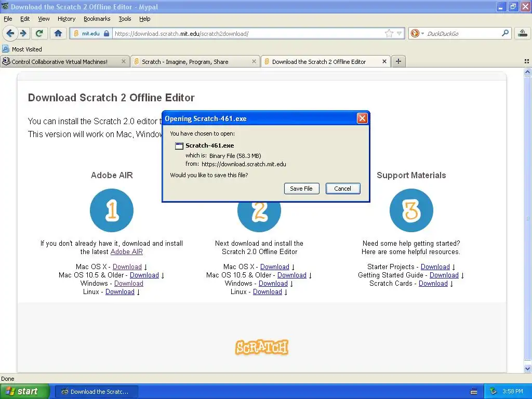Close the Control Collaborative Virtual Machines tab
Screen dimensions: 532x399
pyautogui.click(x=124, y=61)
